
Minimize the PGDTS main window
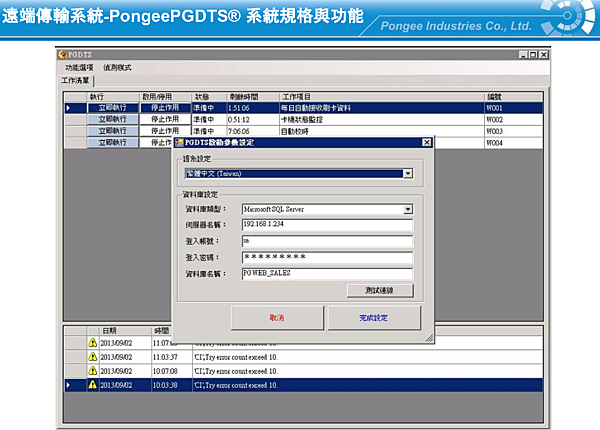(523, 55)
